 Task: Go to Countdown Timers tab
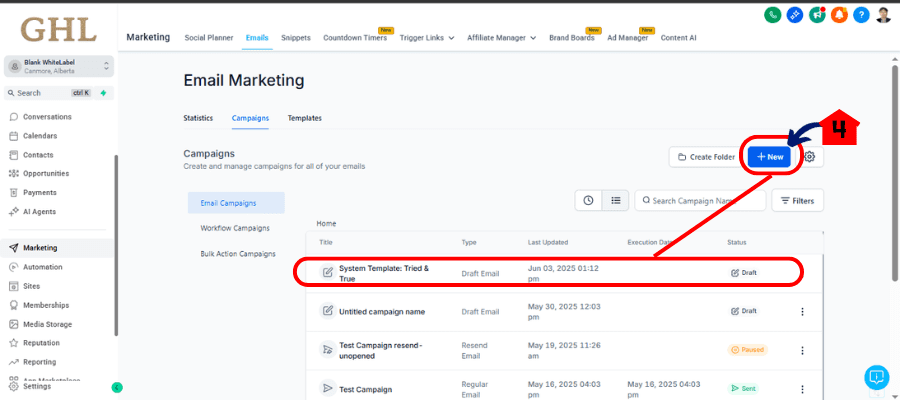355,38
